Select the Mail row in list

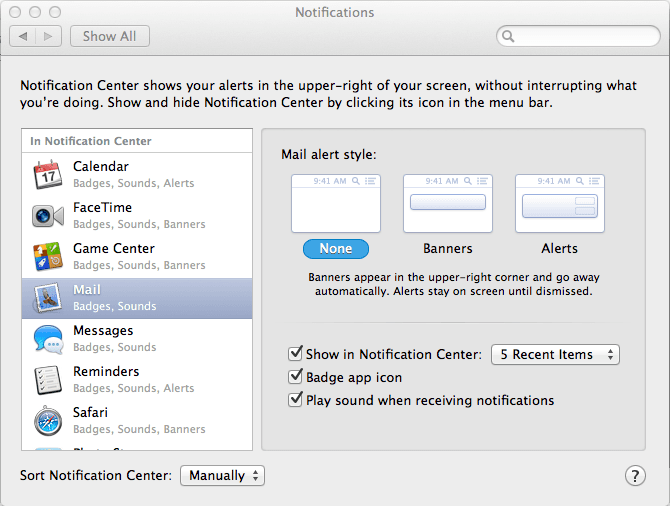(x=137, y=298)
